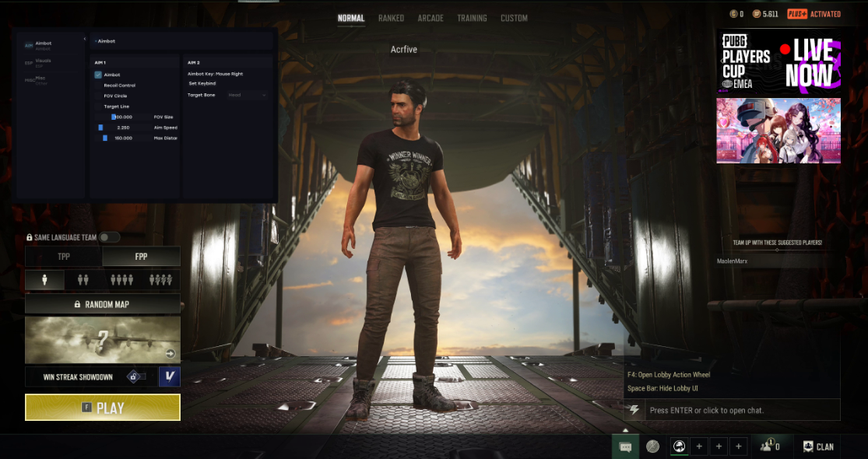The width and height of the screenshot is (868, 459).
Task: Click the Aim Speed slider
Action: [x=124, y=127]
